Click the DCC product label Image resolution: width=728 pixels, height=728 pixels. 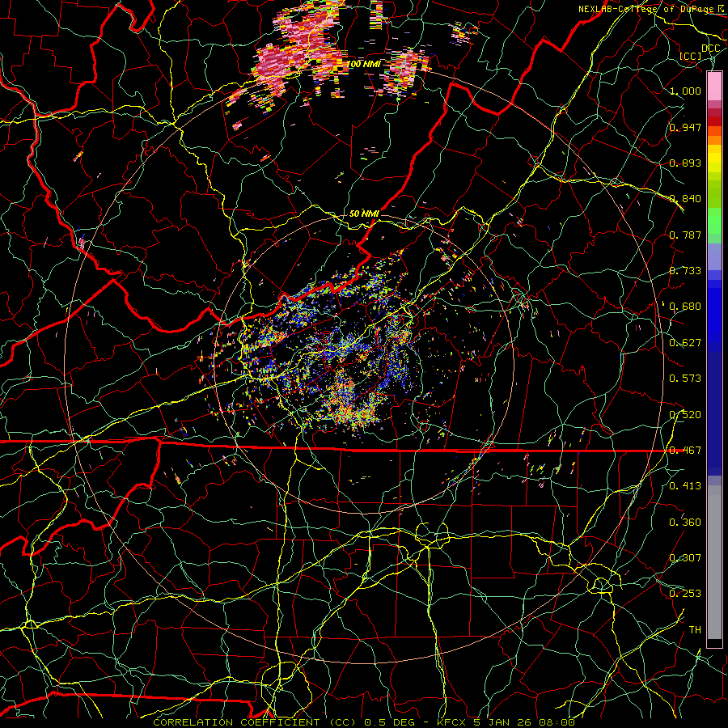click(710, 49)
